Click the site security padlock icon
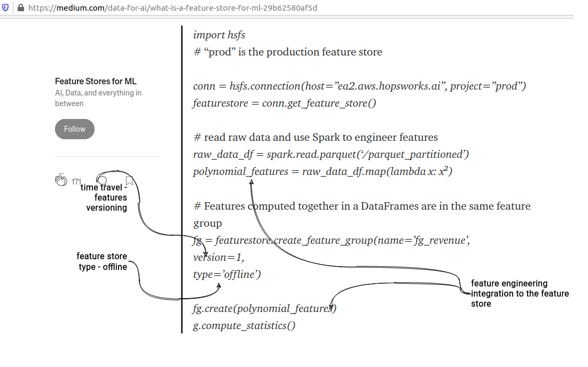This screenshot has width=588, height=367. point(21,7)
